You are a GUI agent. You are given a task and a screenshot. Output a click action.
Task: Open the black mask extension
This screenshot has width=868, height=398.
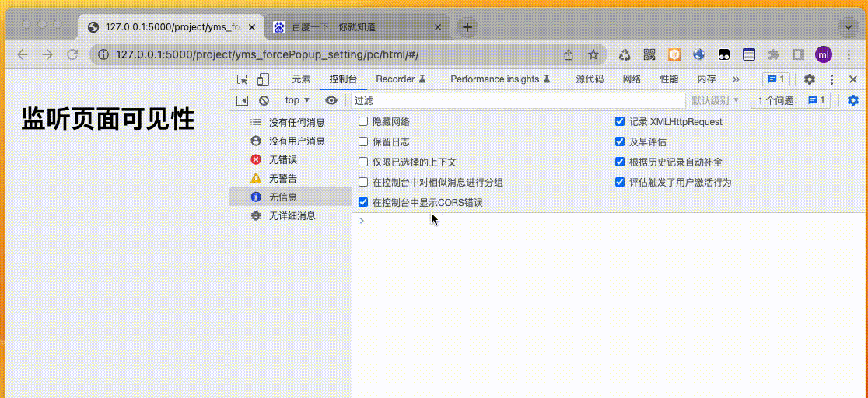(724, 54)
